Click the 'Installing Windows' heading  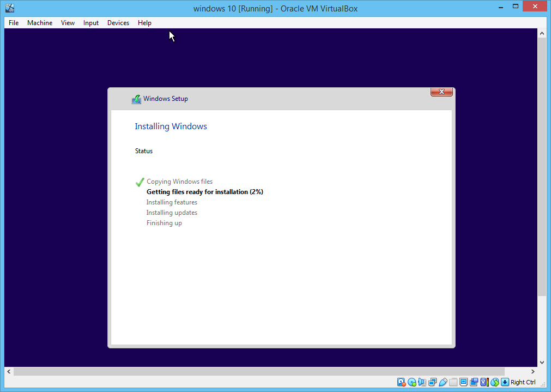tap(171, 126)
